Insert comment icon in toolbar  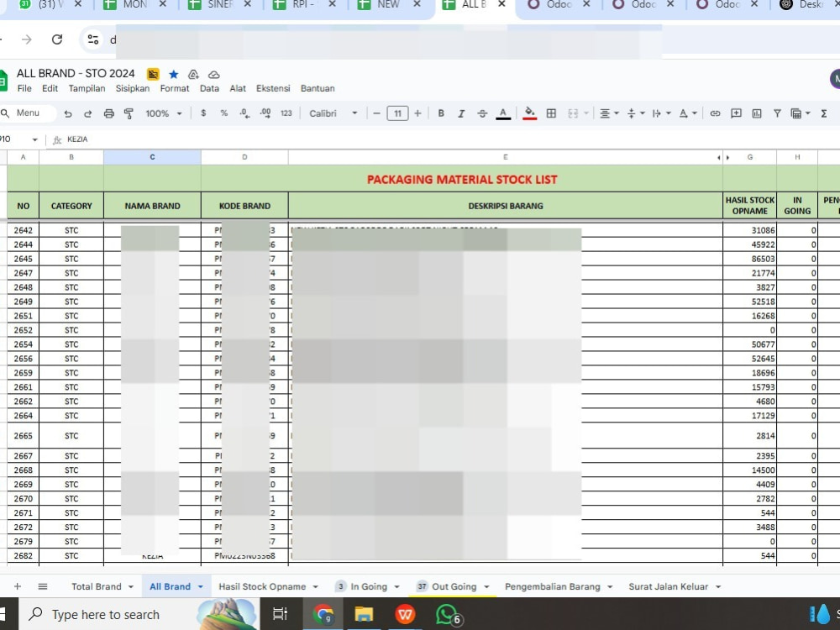[x=736, y=113]
